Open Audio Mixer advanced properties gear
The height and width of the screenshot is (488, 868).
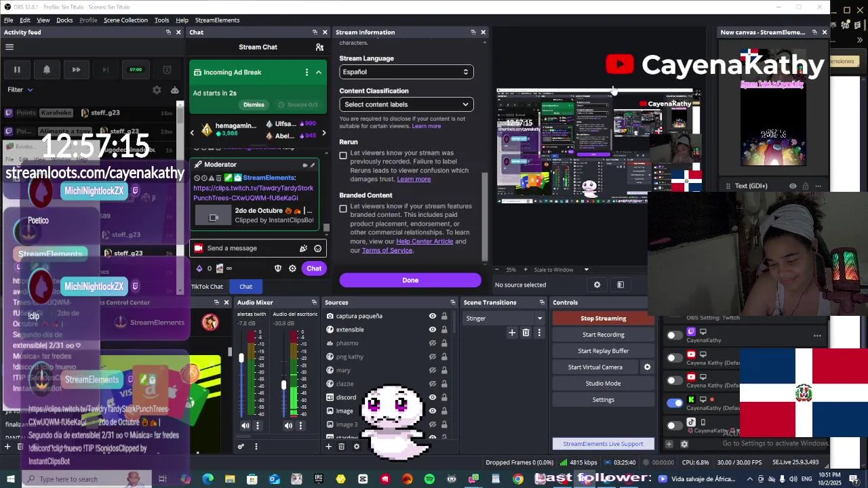(241, 446)
